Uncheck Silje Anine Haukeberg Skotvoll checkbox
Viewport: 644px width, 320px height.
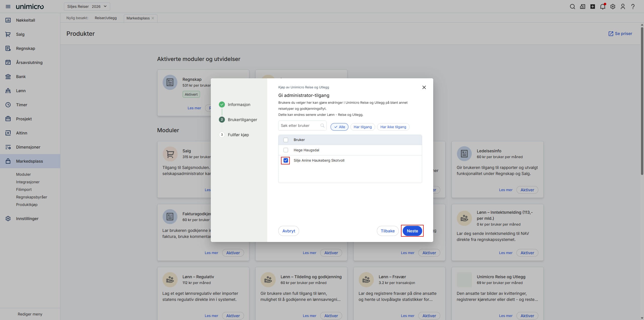(286, 160)
